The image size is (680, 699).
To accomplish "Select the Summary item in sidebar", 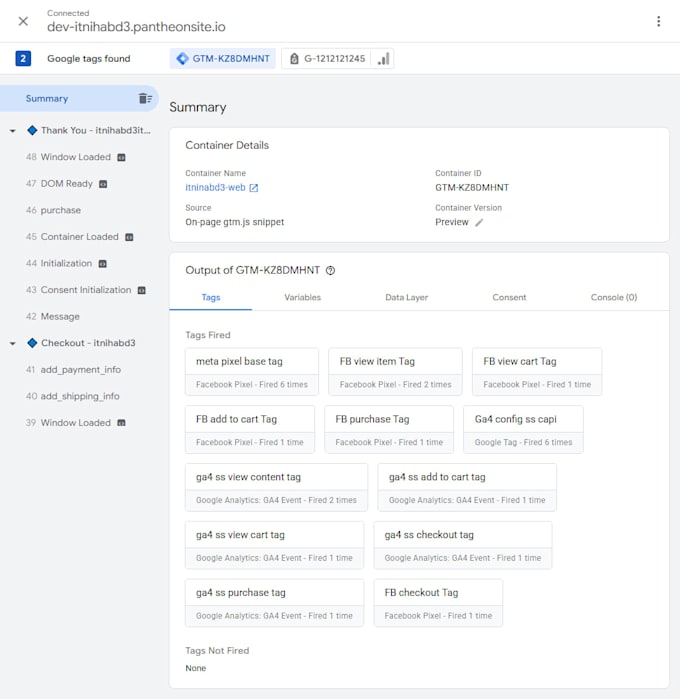I will tap(79, 99).
